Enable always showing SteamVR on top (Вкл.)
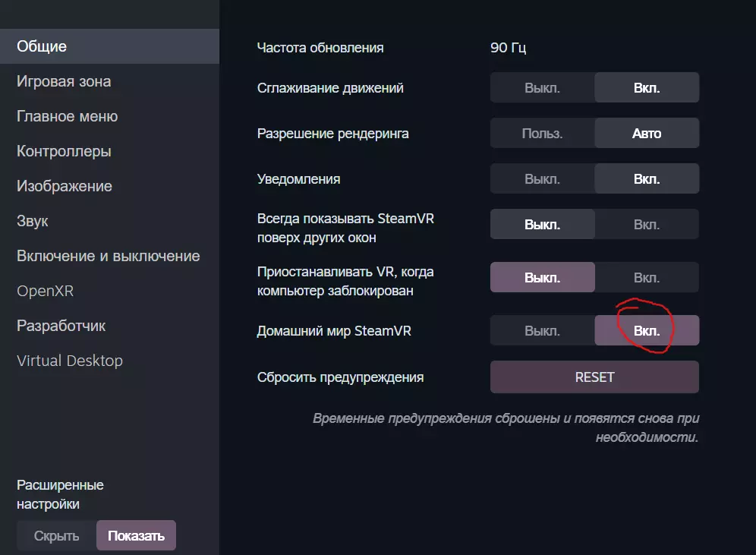 [647, 224]
